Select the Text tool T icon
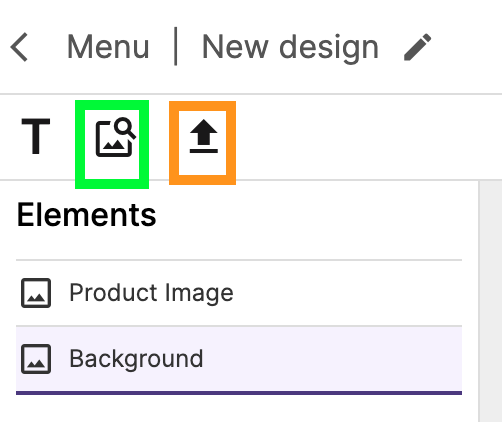502x422 pixels. click(36, 136)
